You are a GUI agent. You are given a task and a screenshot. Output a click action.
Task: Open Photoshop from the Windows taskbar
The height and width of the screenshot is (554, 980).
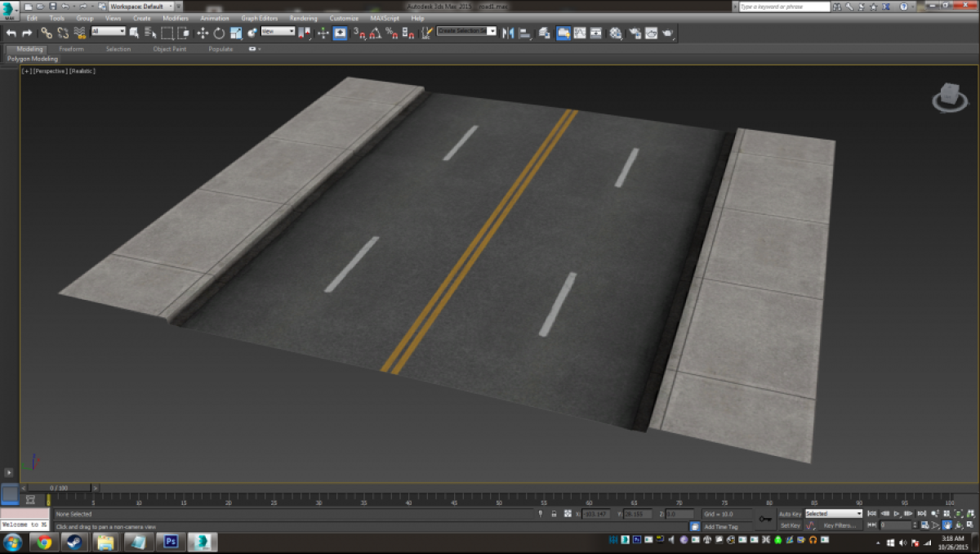coord(171,542)
